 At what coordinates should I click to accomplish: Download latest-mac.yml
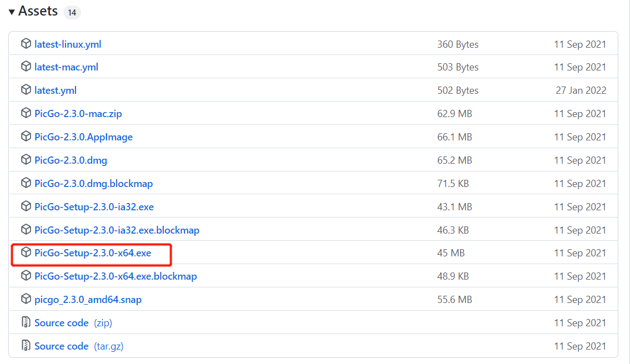[66, 67]
